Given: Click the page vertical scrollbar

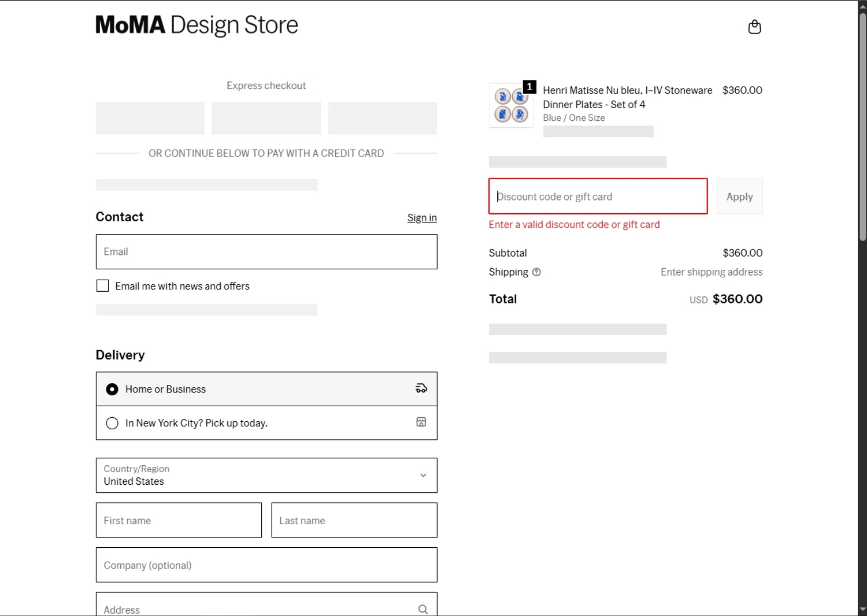Looking at the screenshot, I should [862, 127].
